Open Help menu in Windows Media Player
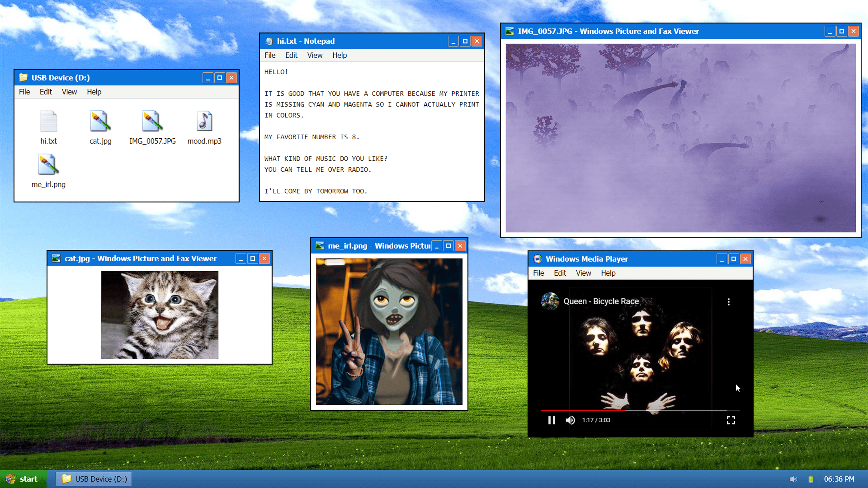Screen dimensions: 868x488 [608, 273]
